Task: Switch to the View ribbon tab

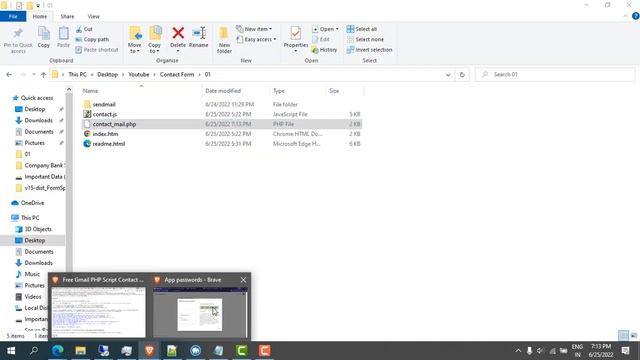Action: (x=93, y=16)
